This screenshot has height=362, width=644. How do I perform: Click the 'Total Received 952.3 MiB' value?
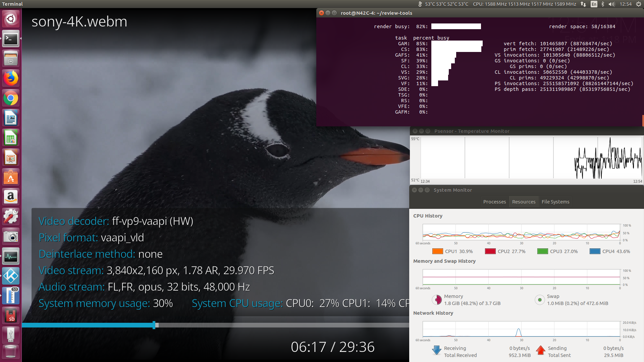pyautogui.click(x=520, y=355)
